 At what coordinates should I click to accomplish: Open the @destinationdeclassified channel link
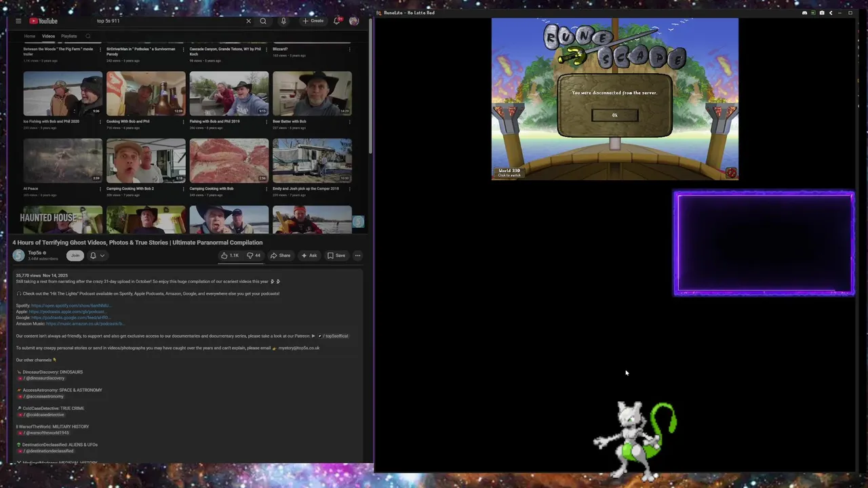click(x=47, y=451)
